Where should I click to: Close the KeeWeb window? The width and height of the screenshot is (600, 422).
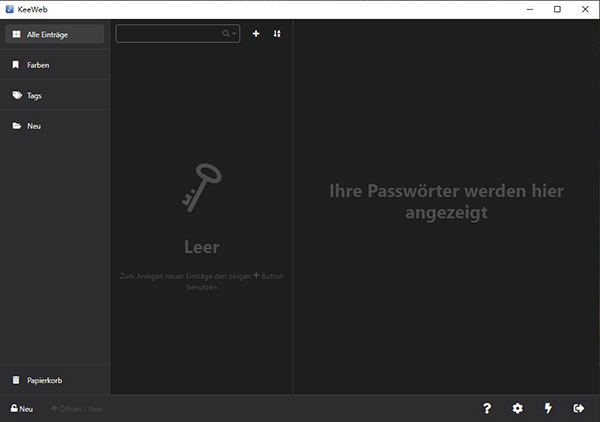(585, 9)
